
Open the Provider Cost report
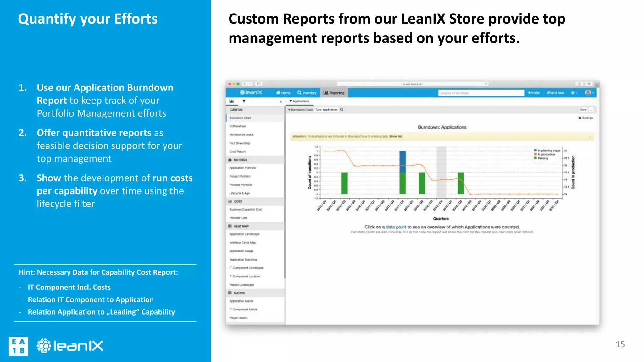[x=238, y=218]
